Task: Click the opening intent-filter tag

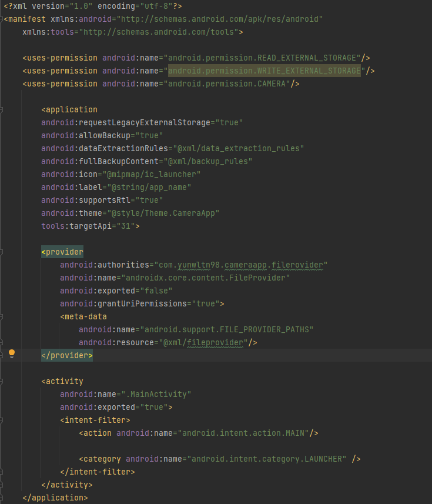Action: (95, 420)
